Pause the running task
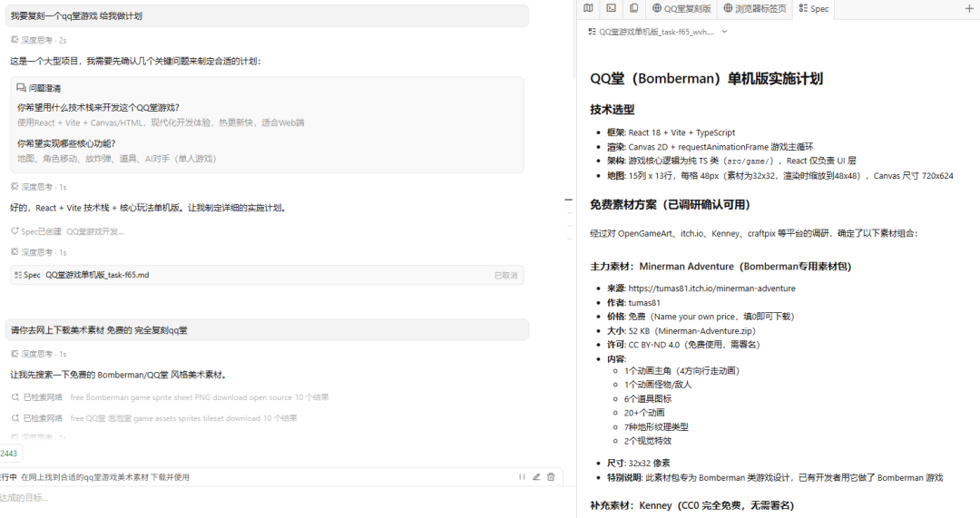980x518 pixels. coord(522,477)
